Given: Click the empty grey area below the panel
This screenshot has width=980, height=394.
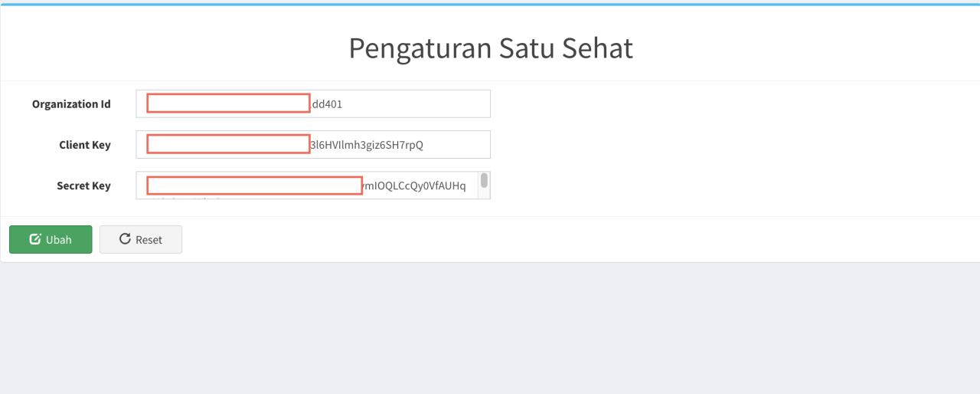Looking at the screenshot, I should click(490, 330).
